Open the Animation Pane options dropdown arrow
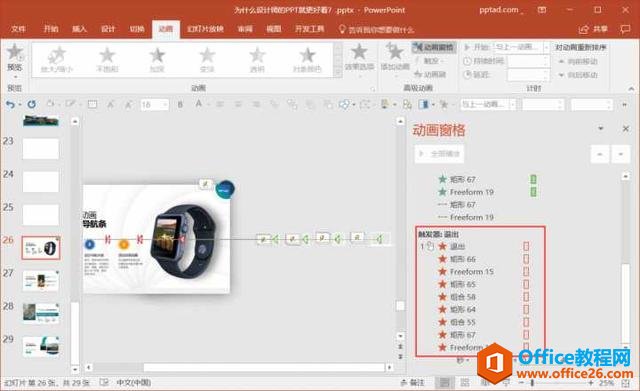Screen dimensions: 640x391 [x=600, y=129]
